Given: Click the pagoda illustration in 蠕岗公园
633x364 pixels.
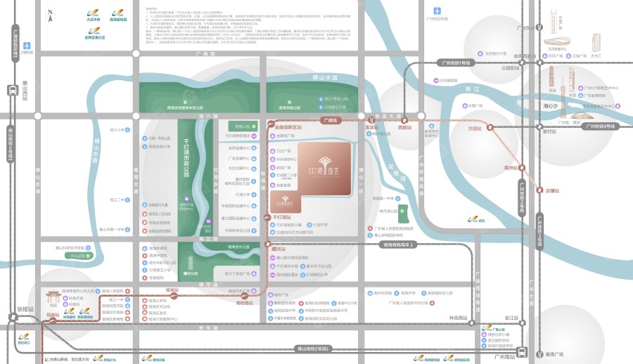Looking at the screenshot, I should 190,264.
